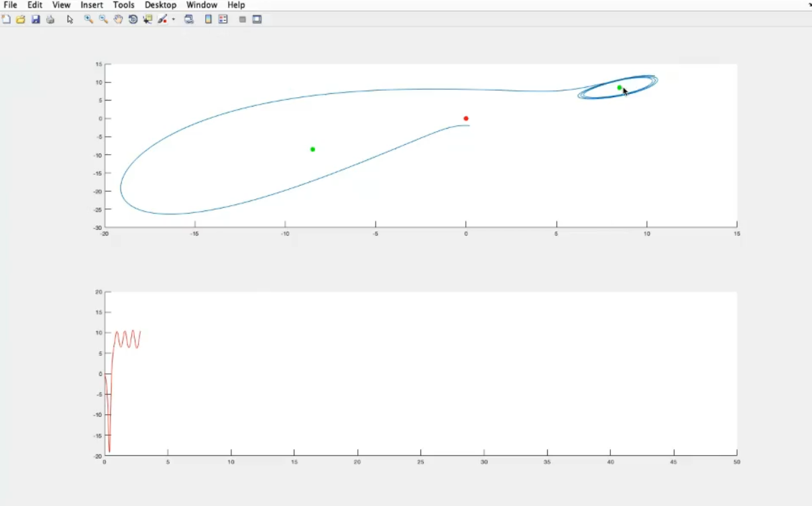Image resolution: width=812 pixels, height=506 pixels.
Task: Click the red origin point on the plot
Action: click(x=466, y=119)
